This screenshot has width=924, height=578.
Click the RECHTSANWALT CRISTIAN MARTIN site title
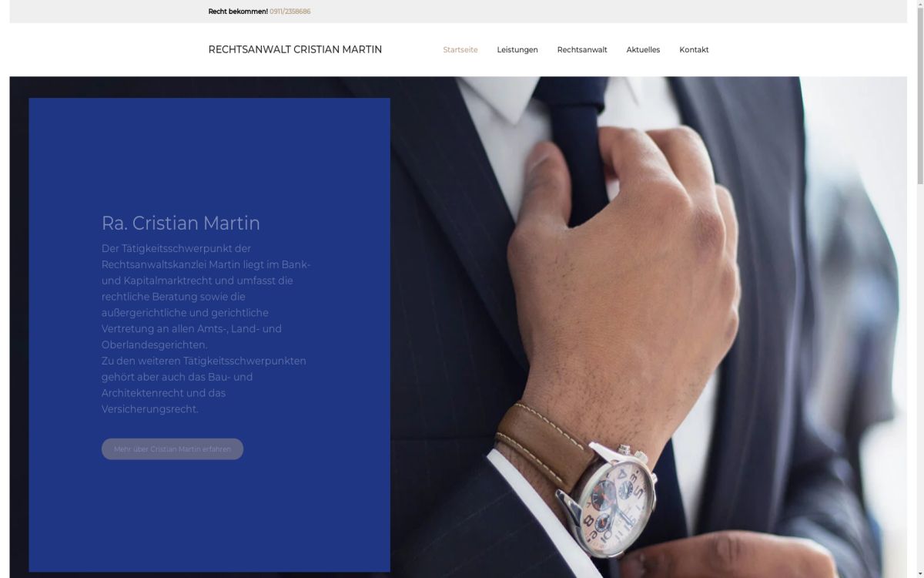(295, 49)
